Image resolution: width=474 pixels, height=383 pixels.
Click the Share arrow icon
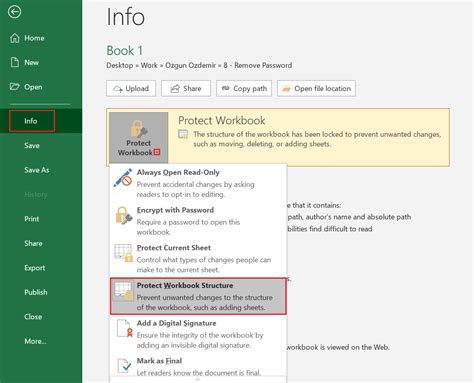tap(175, 89)
